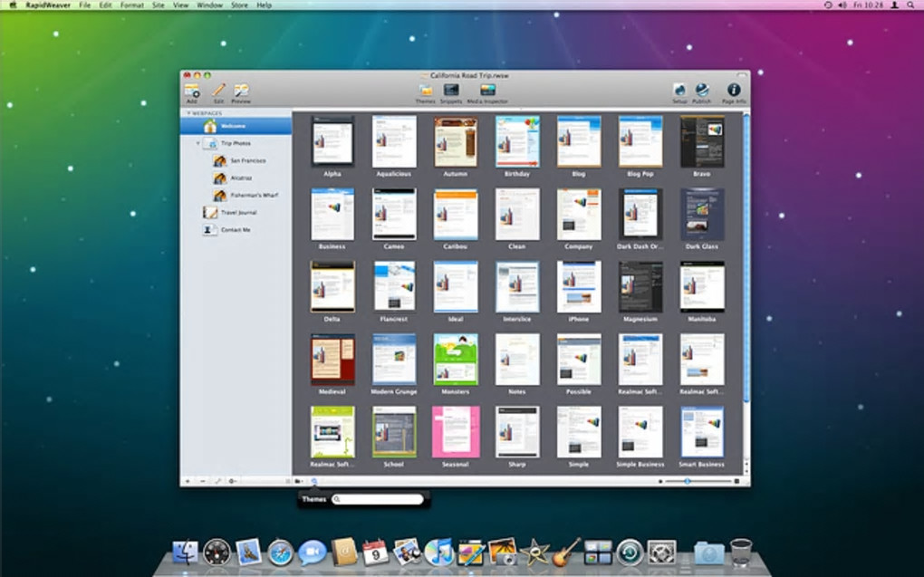Collapse the WEBPAGES sidebar section
Viewport: 924px width, 577px height.
coord(188,113)
